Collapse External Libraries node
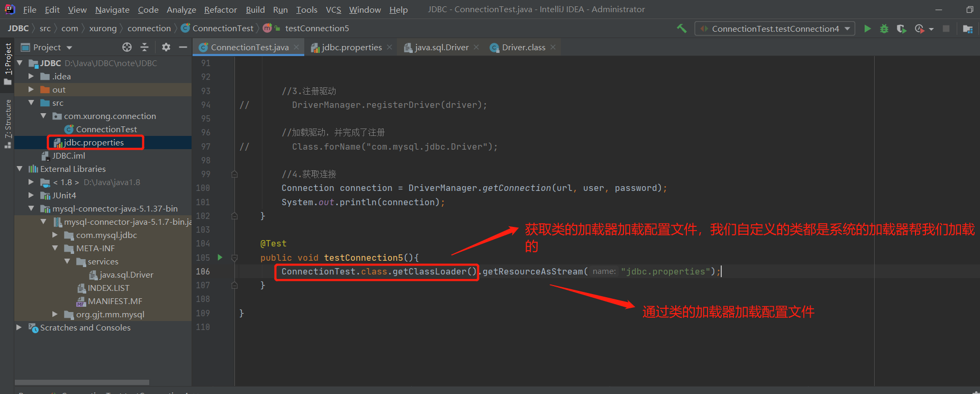This screenshot has height=394, width=980. click(x=20, y=169)
